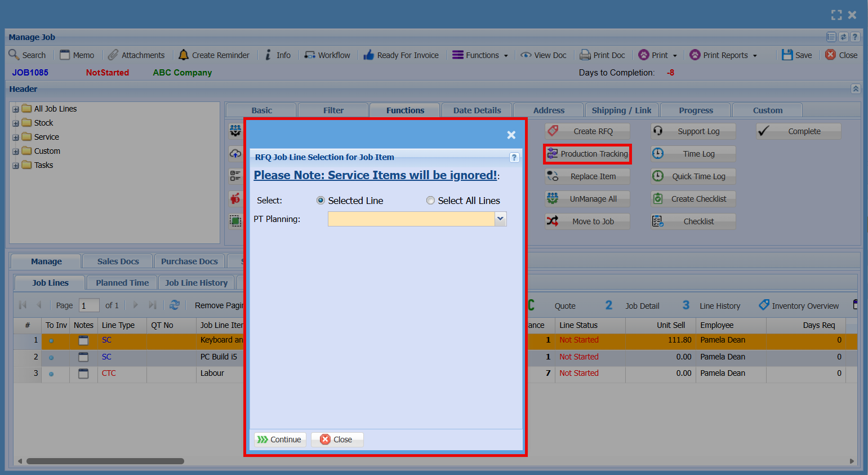The width and height of the screenshot is (868, 475).
Task: Click the Replace Item icon
Action: [x=553, y=176]
